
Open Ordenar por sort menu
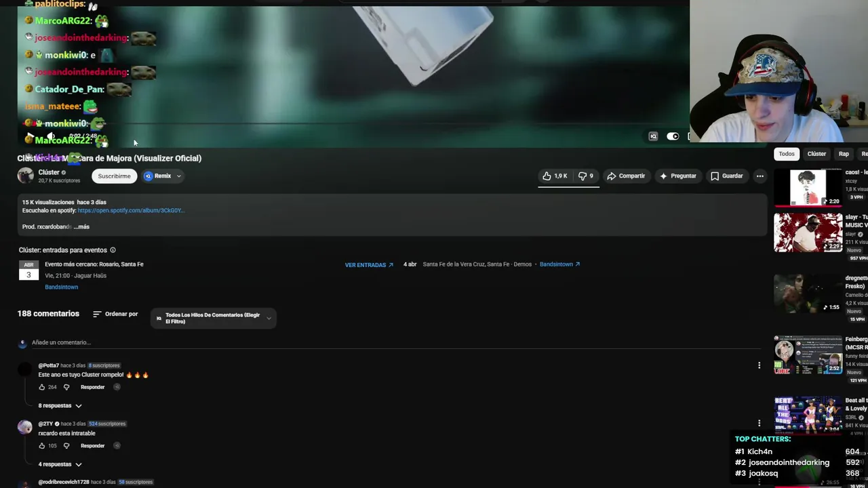pyautogui.click(x=115, y=314)
